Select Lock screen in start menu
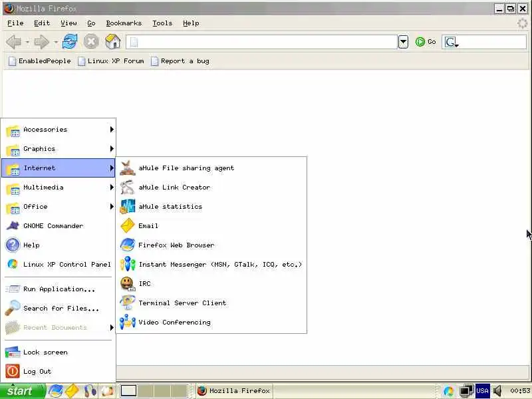Viewport: 532px width, 399px height. pos(59,352)
